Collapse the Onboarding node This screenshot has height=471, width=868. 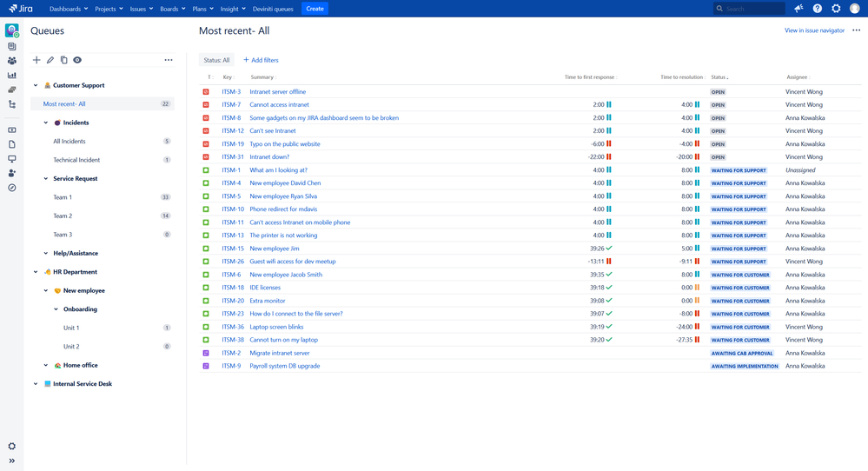(x=56, y=309)
